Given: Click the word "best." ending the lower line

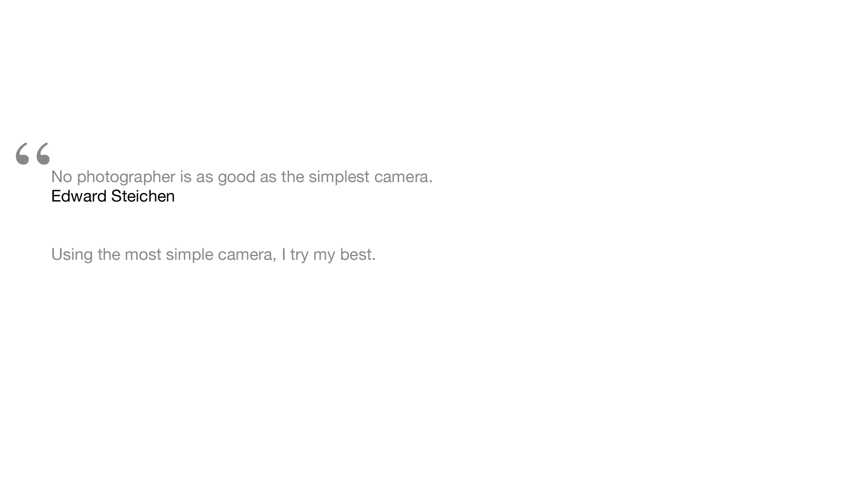Looking at the screenshot, I should [x=358, y=254].
